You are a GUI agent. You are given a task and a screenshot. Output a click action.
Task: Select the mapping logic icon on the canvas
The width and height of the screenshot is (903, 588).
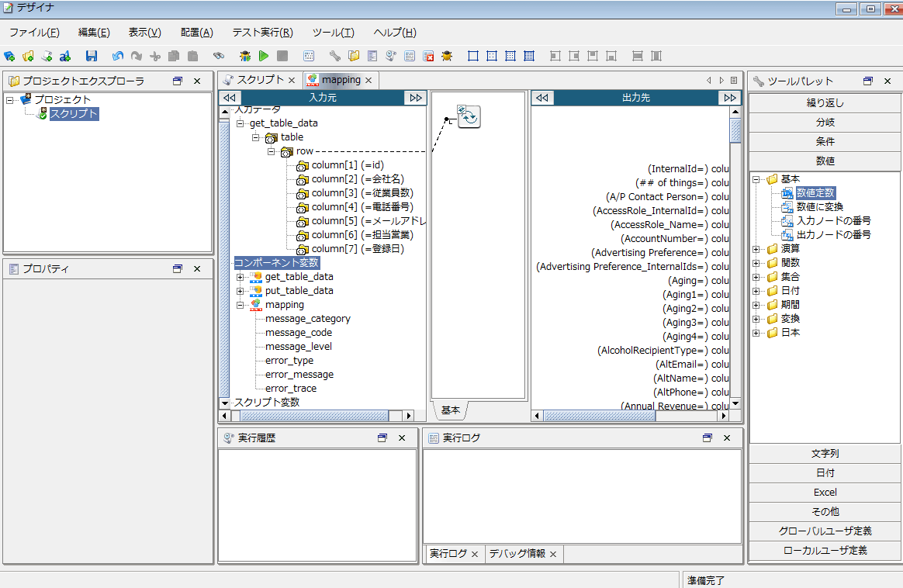pos(469,117)
